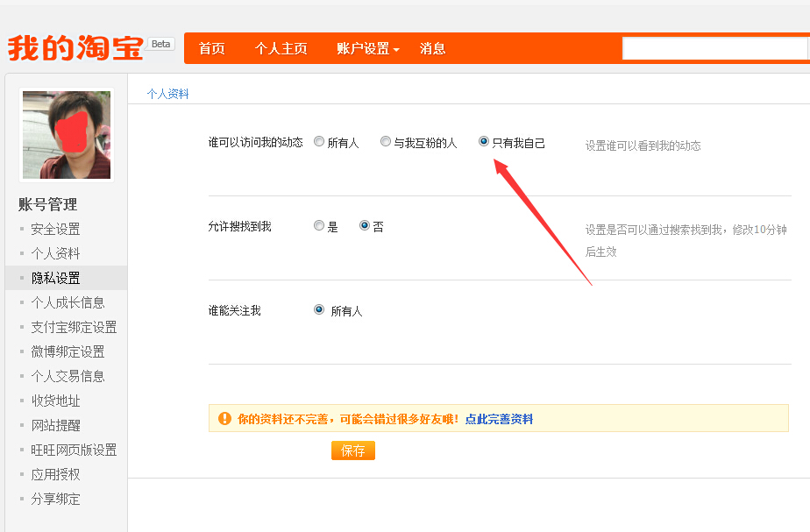Open 旺旺网页版设置 in the sidebar
The image size is (810, 532).
pyautogui.click(x=74, y=450)
